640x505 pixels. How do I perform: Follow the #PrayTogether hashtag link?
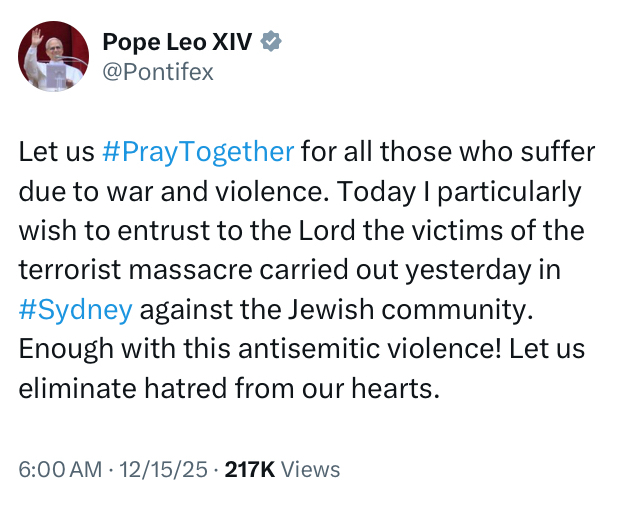coord(198,152)
